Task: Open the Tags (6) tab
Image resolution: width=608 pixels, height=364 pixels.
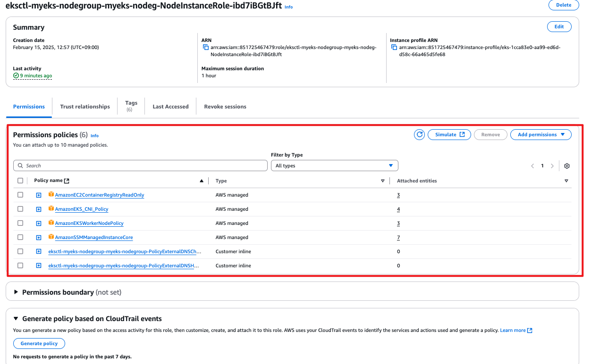Action: (x=131, y=106)
